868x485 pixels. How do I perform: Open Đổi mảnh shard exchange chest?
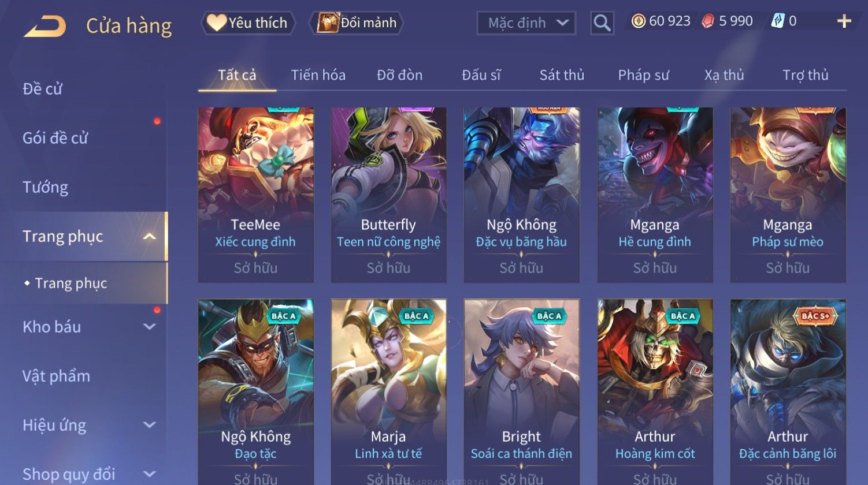click(x=356, y=23)
